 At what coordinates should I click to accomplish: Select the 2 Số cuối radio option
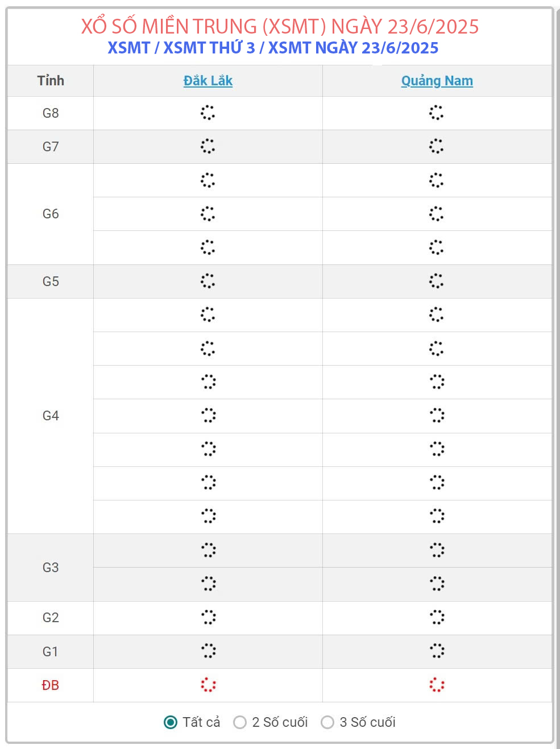240,722
